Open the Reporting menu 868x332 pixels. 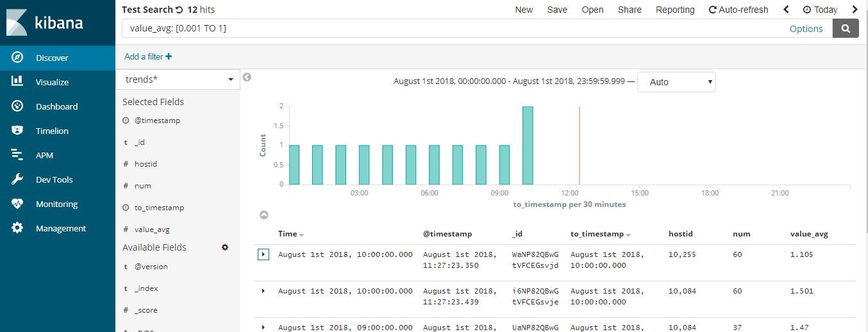click(675, 10)
